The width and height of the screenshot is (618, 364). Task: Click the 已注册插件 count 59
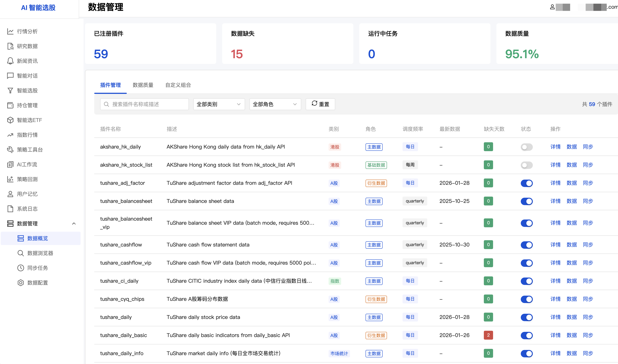(101, 54)
